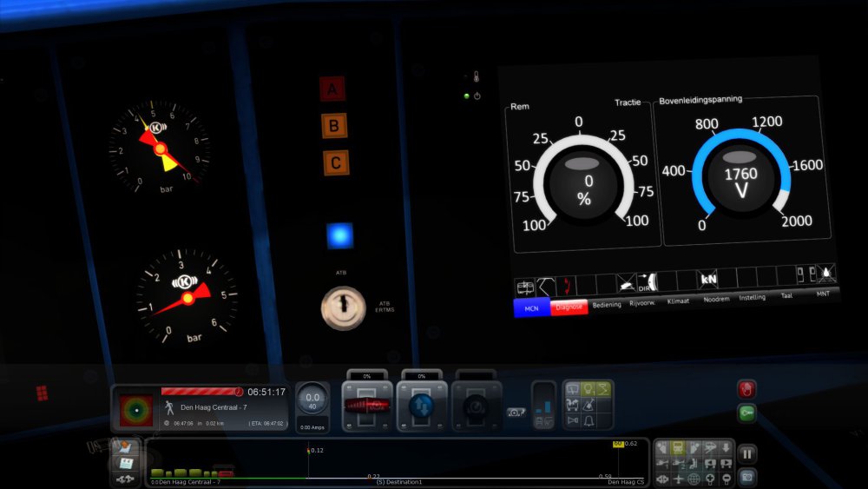Pause the simulation with the pause button
This screenshot has height=489, width=868.
[746, 453]
